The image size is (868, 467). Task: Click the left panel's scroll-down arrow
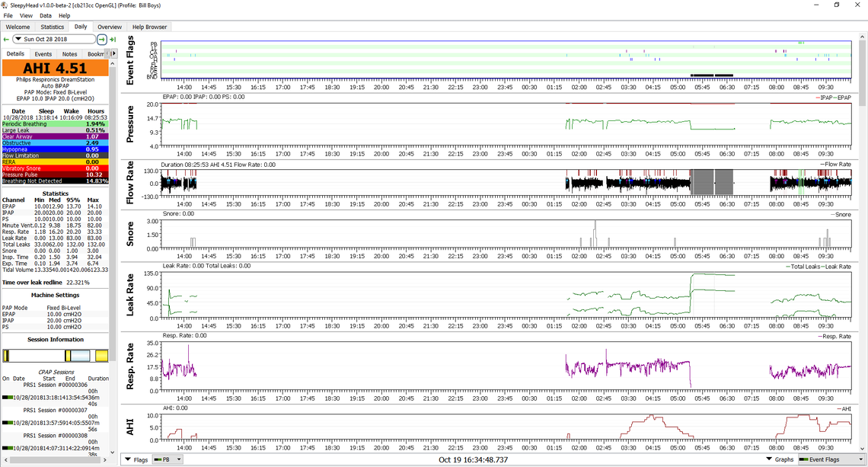tap(113, 452)
